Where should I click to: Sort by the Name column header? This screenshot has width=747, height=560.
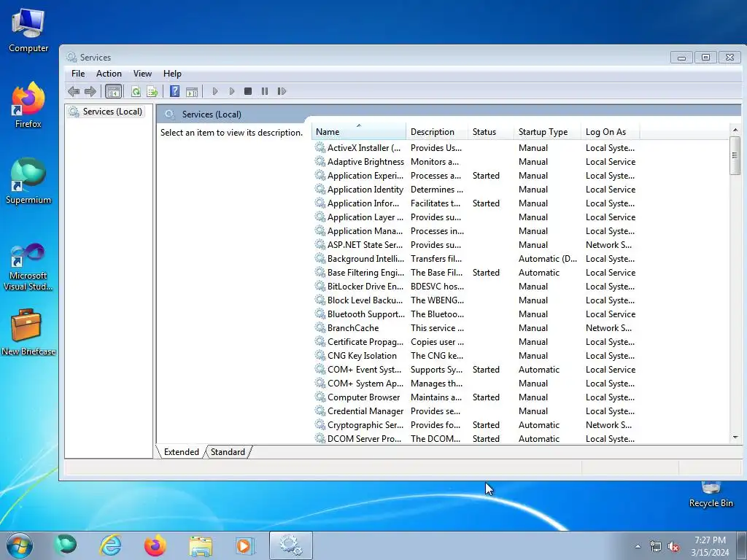358,132
